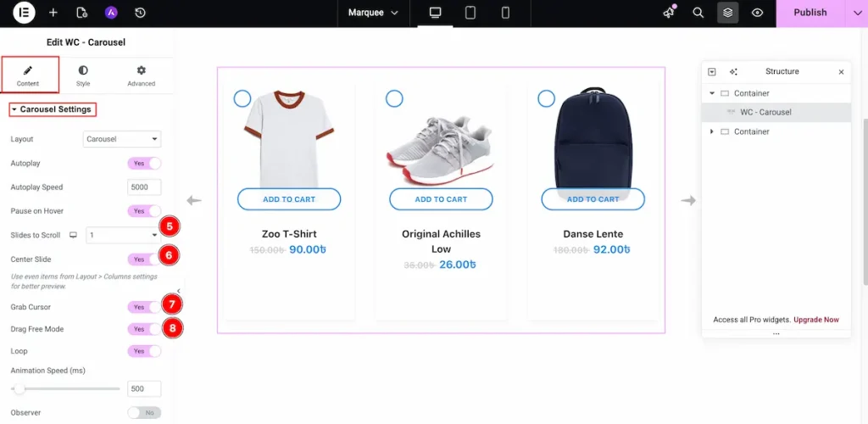Click the Upgrade Now link
The image size is (868, 424).
[816, 320]
